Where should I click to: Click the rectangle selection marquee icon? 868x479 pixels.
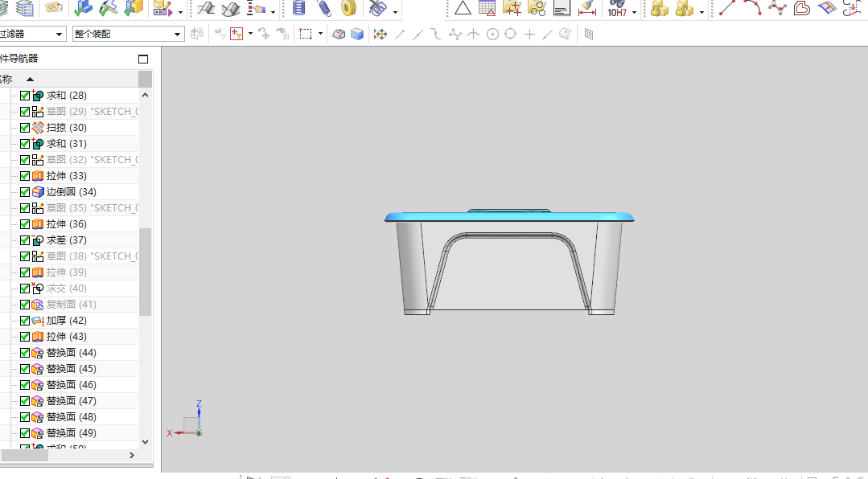pyautogui.click(x=306, y=35)
